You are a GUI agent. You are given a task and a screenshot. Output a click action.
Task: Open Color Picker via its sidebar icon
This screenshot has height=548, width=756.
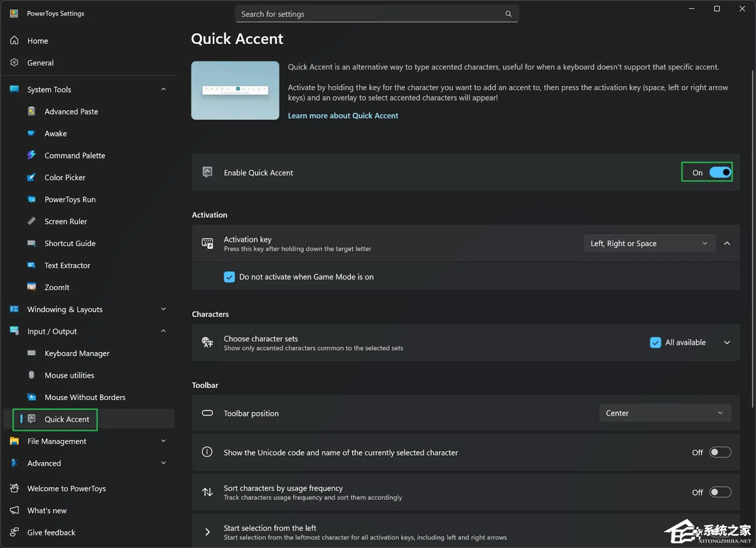coord(31,177)
